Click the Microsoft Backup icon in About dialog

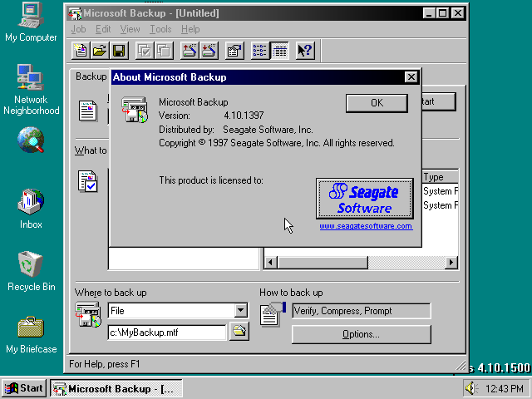(135, 109)
